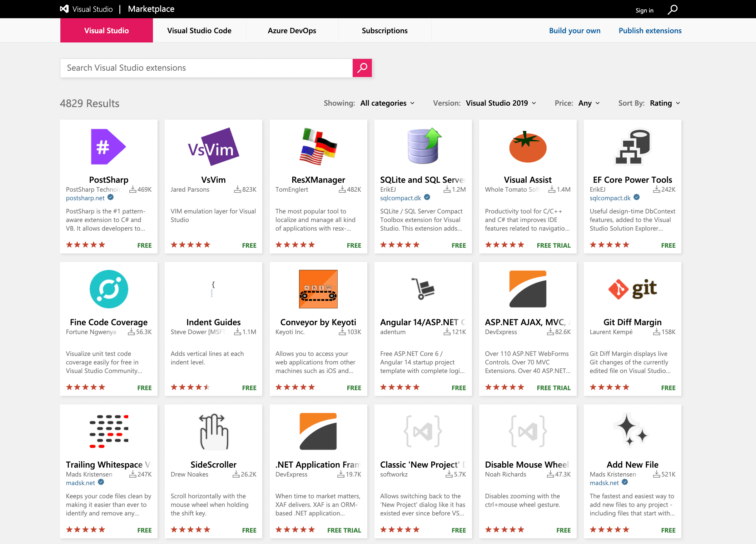
Task: Click the Laurent Kempé publisher name
Action: (x=611, y=332)
